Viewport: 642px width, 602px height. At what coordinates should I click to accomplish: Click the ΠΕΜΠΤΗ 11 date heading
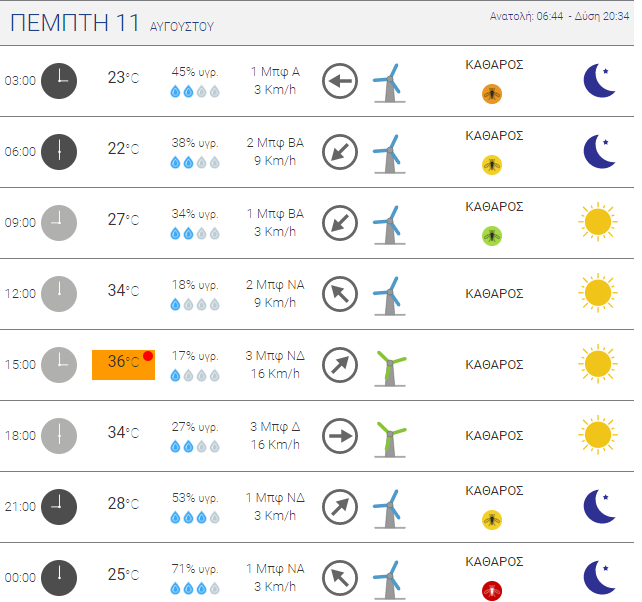[75, 23]
